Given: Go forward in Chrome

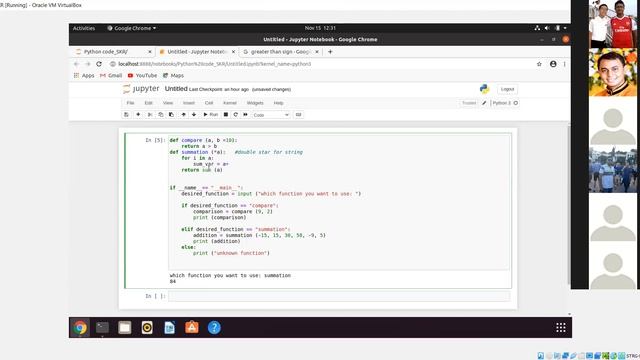Looking at the screenshot, I should 87,64.
